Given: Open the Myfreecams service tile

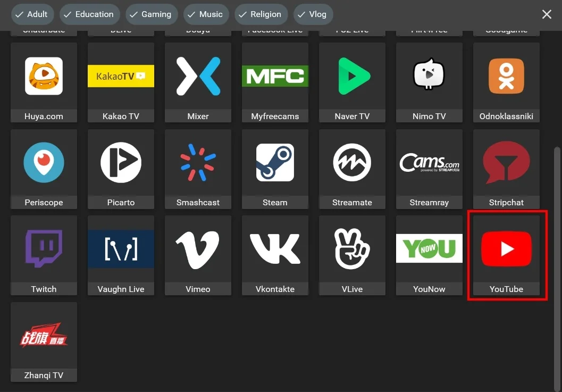Looking at the screenshot, I should coord(275,82).
